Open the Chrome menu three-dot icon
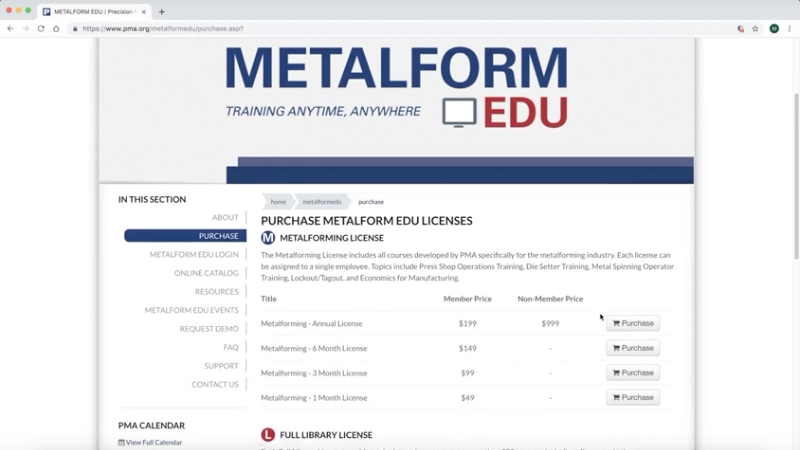This screenshot has height=450, width=800. [x=789, y=28]
